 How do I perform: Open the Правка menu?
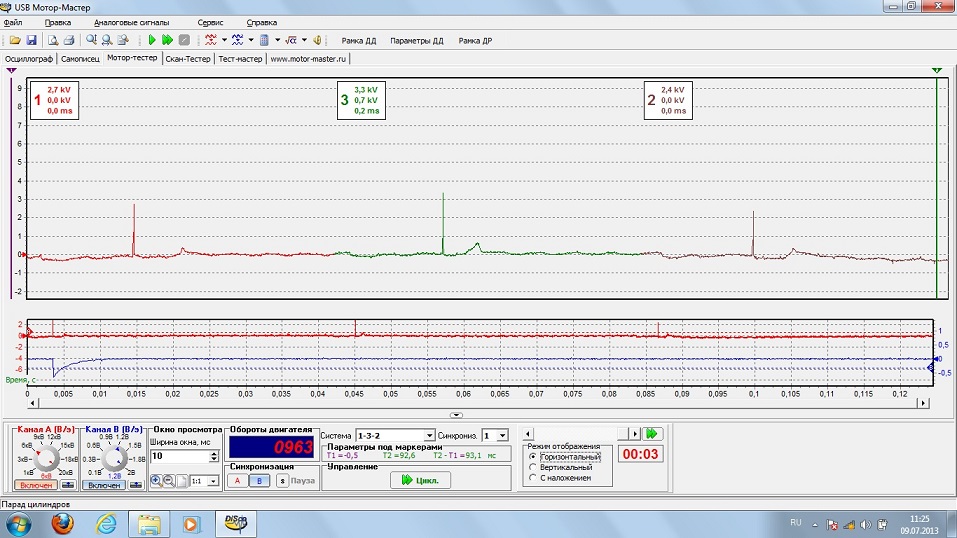(x=57, y=23)
